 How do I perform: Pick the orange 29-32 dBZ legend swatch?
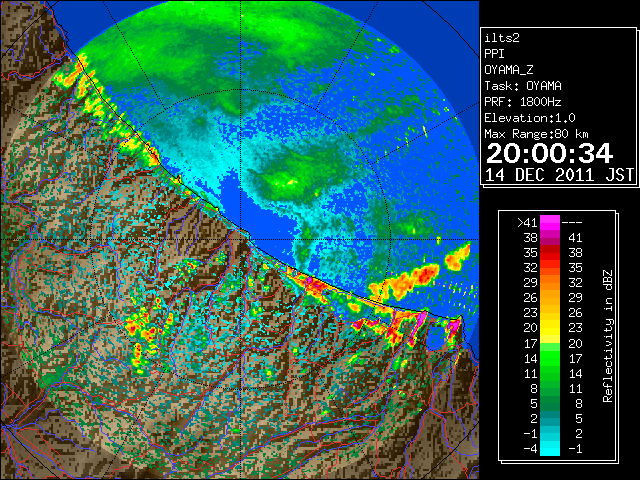(x=550, y=283)
